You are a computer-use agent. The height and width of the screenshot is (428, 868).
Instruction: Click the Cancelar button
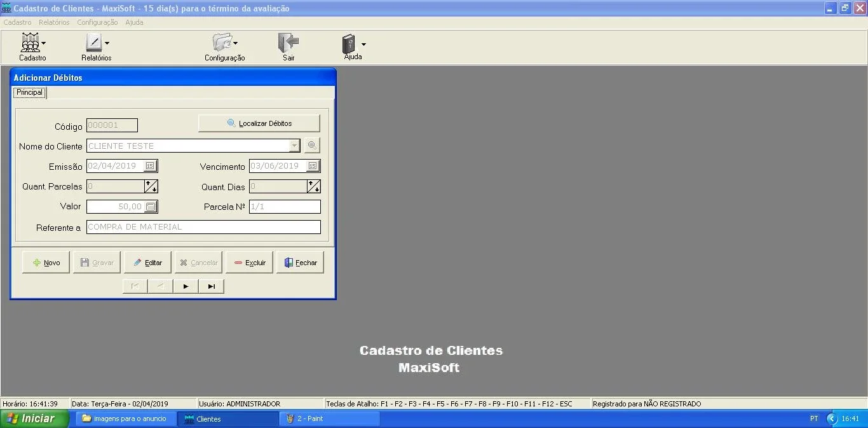click(198, 263)
